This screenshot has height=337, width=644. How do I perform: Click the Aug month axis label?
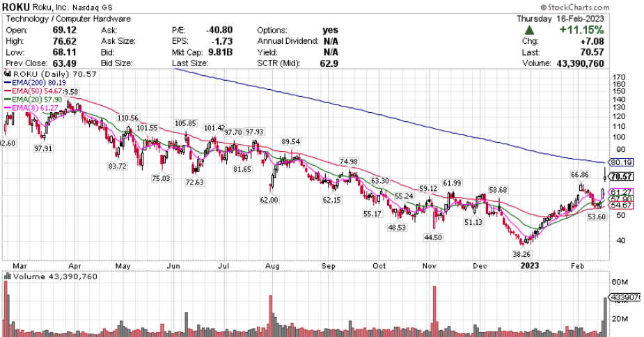pyautogui.click(x=272, y=266)
